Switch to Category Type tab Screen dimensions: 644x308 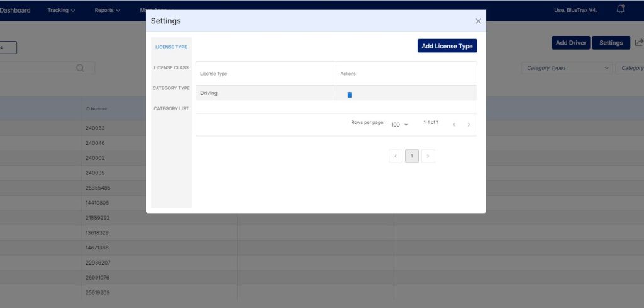(x=171, y=88)
